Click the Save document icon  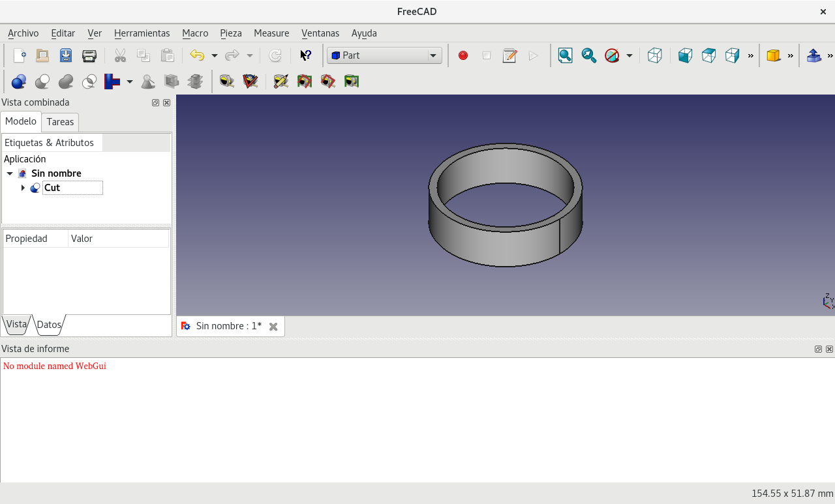(x=66, y=55)
